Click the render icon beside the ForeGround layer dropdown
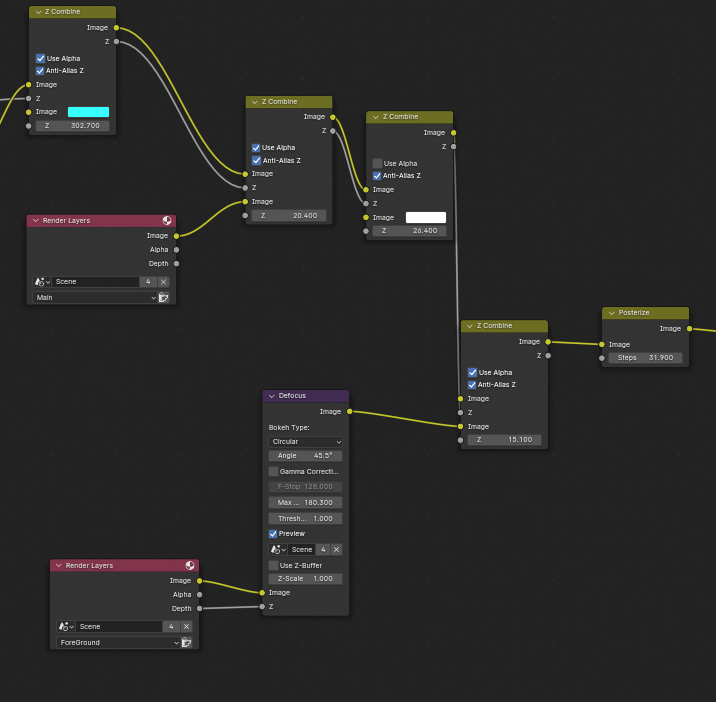This screenshot has width=716, height=702. [x=187, y=643]
